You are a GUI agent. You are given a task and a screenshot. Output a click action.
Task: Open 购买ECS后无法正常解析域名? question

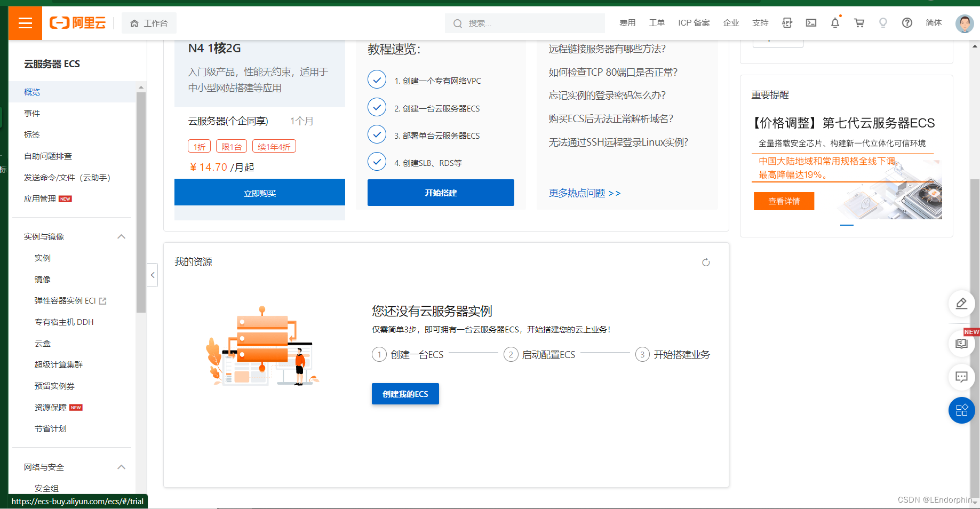pos(611,118)
